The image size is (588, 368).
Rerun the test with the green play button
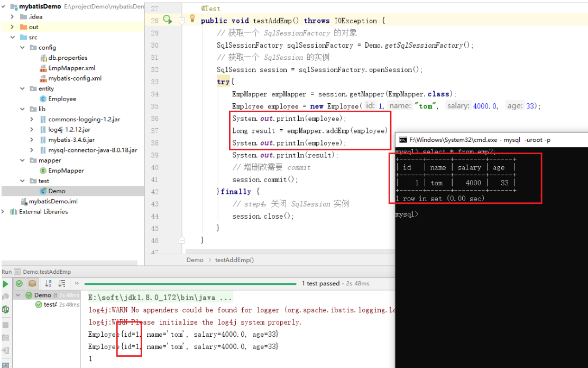5,283
